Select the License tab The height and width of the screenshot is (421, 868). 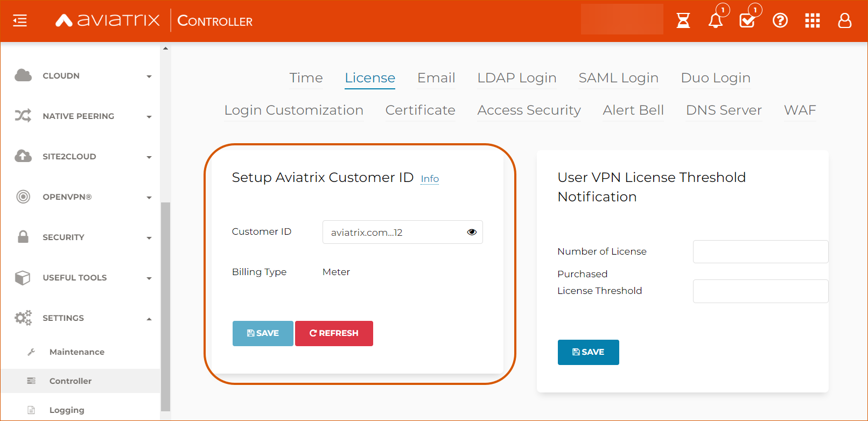point(370,78)
